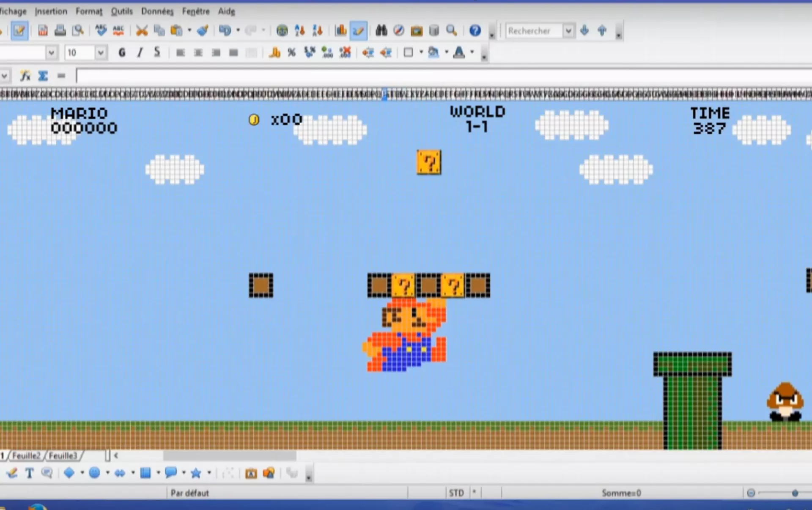This screenshot has height=510, width=812.
Task: Expand the Background Color dropdown arrow
Action: pyautogui.click(x=446, y=52)
